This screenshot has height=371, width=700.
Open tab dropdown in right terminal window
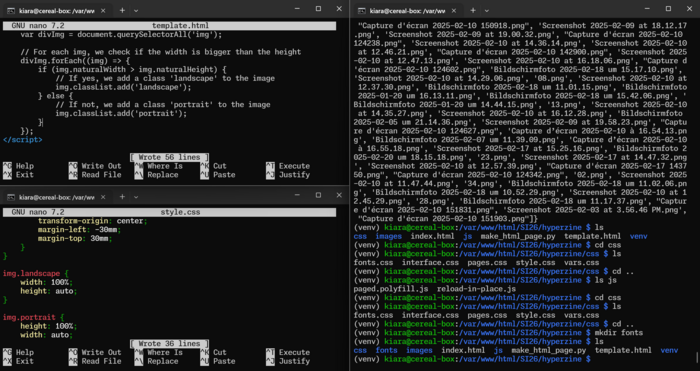pos(487,10)
